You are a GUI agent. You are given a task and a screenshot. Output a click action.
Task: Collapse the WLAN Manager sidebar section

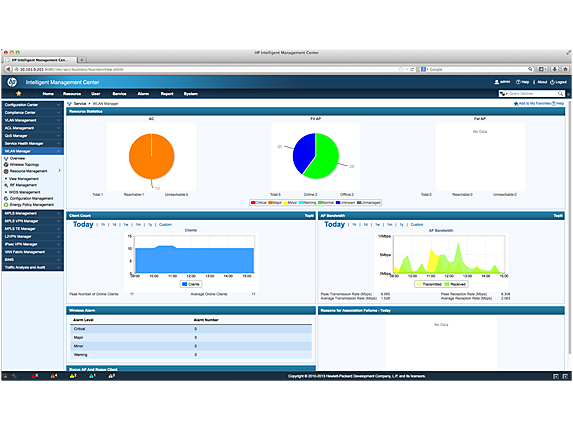coord(33,151)
